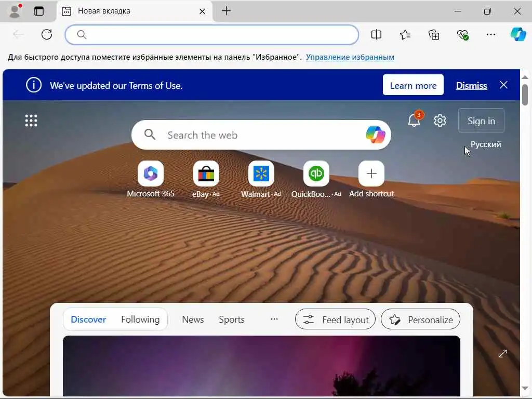Open the Feed layout options
532x399 pixels.
coord(335,320)
